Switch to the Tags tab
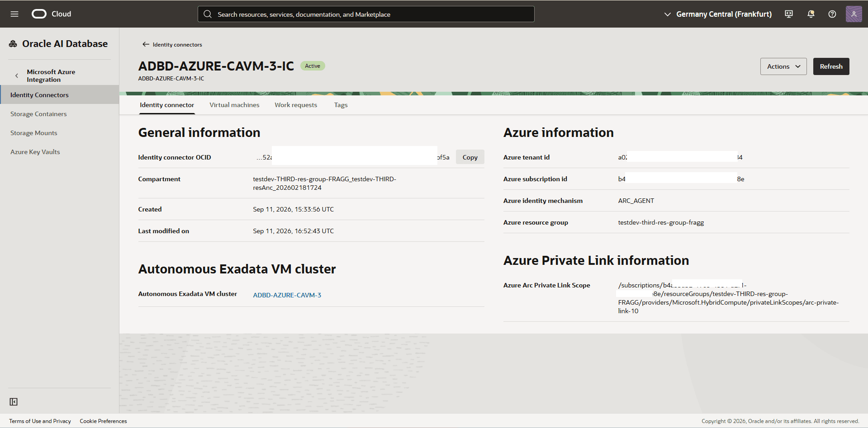This screenshot has height=428, width=868. point(341,105)
